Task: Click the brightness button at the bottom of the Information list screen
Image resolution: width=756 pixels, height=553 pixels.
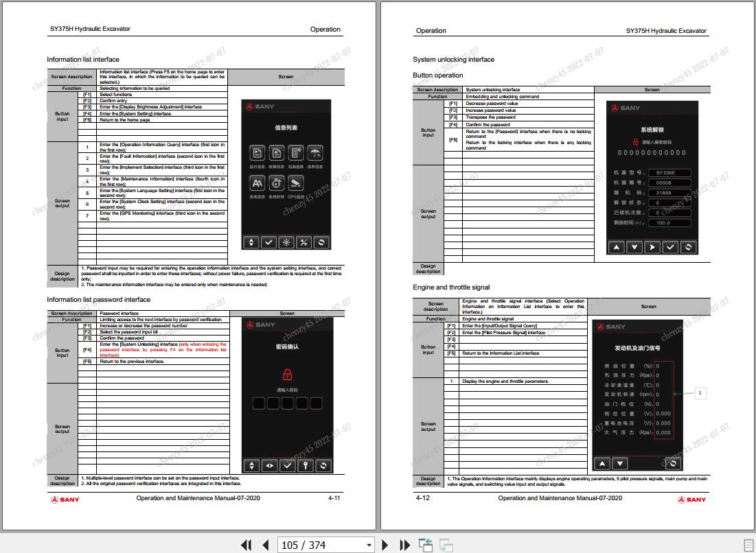Action: 286,242
